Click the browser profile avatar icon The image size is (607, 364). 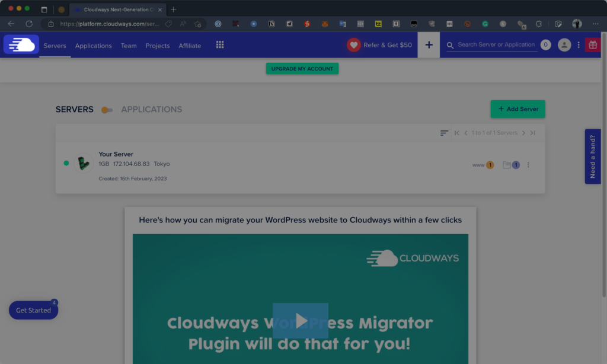(577, 24)
